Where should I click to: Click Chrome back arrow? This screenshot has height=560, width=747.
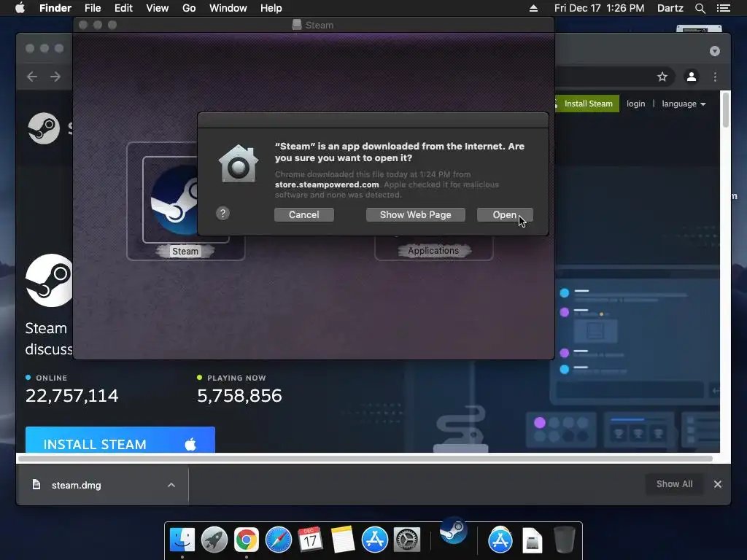tap(32, 77)
